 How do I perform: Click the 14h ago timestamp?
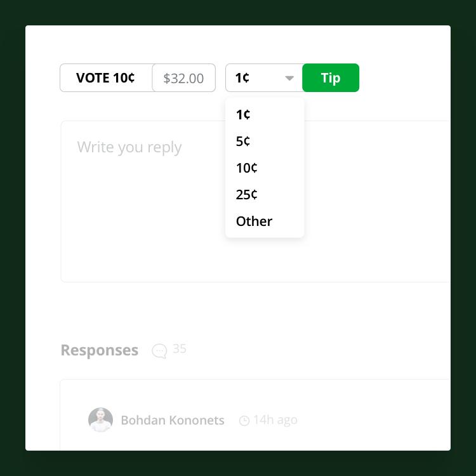pyautogui.click(x=275, y=420)
